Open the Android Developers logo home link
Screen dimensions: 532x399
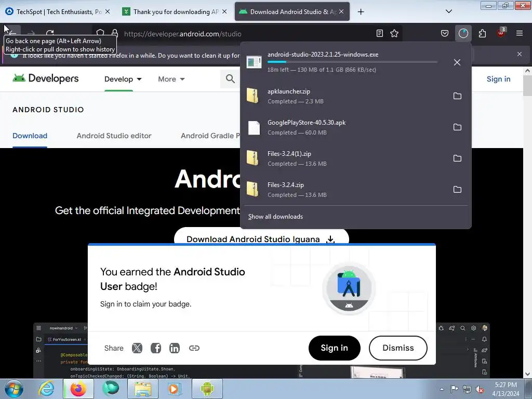(x=46, y=78)
